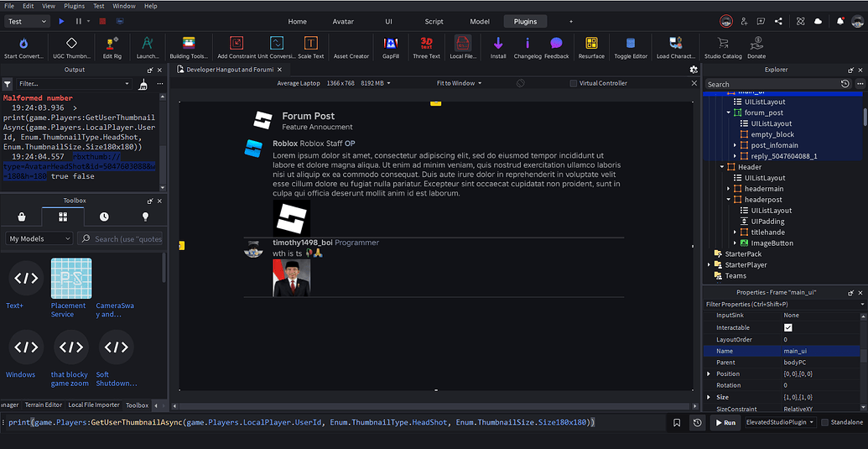Click the Explorer search history icon
This screenshot has width=868, height=449.
tap(845, 84)
